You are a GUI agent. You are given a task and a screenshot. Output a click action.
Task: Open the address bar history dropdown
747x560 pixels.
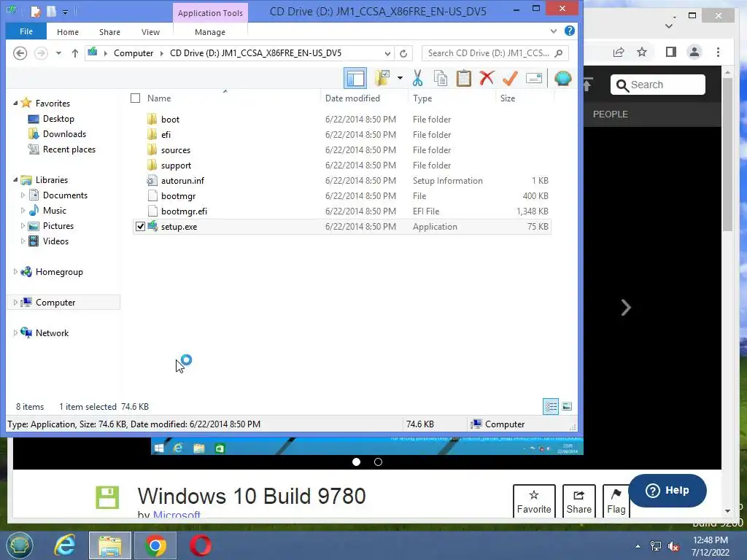(387, 53)
